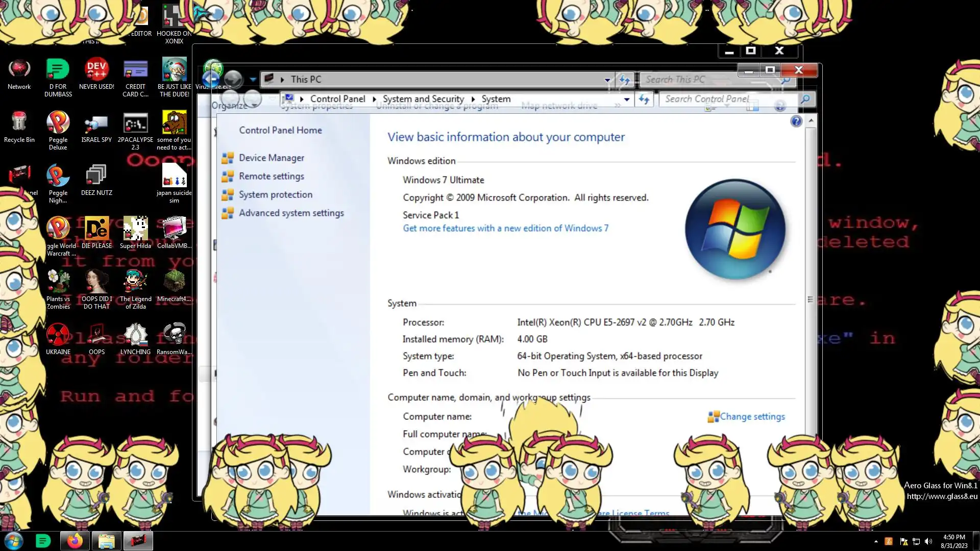Click the Control Panel help icon
The width and height of the screenshot is (980, 551).
click(x=796, y=121)
